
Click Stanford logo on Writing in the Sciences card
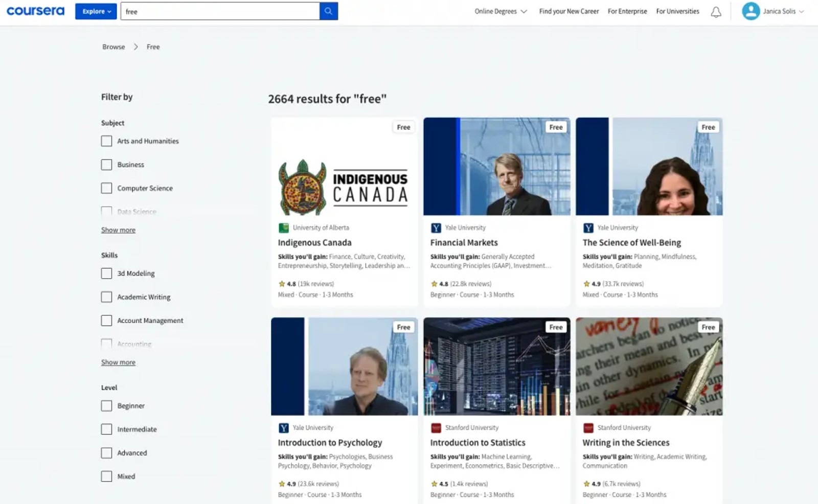click(x=588, y=428)
